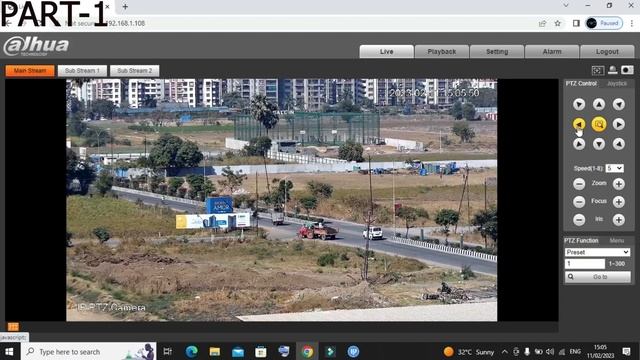Bookmark this page with star icon
The height and width of the screenshot is (360, 640).
(x=558, y=23)
